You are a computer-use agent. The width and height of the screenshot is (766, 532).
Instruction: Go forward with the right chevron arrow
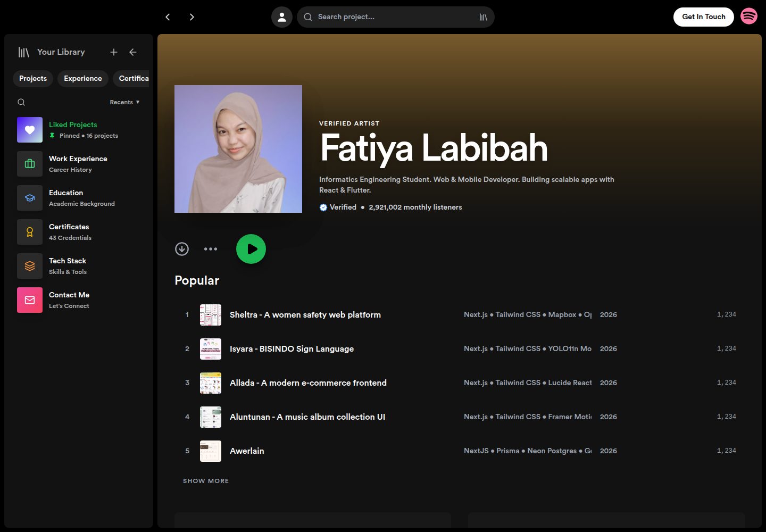192,17
